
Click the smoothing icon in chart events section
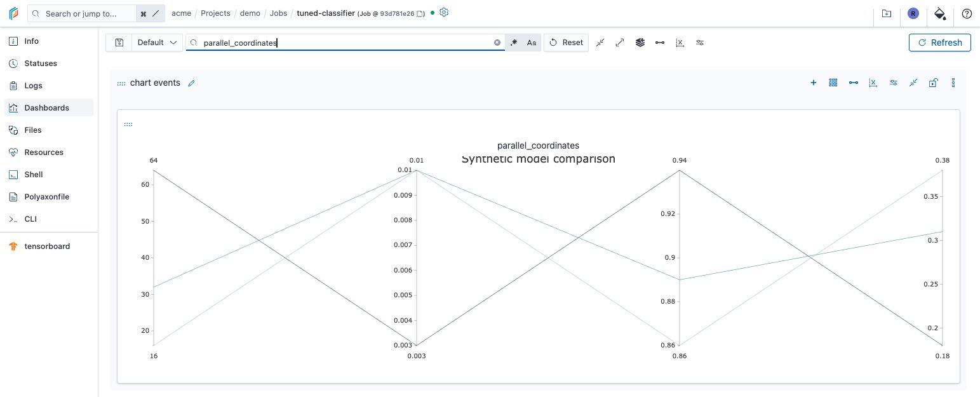pyautogui.click(x=854, y=83)
